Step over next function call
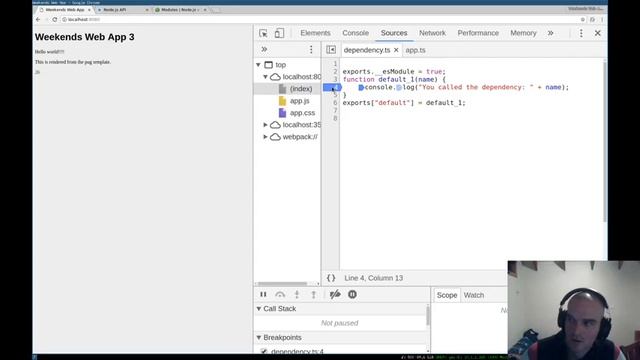This screenshot has width=640, height=360. pos(280,294)
